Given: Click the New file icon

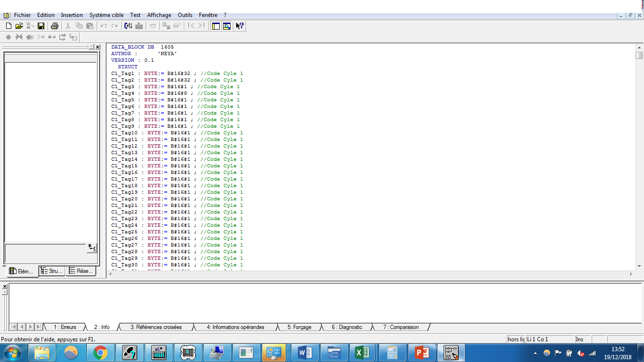Looking at the screenshot, I should click(x=8, y=26).
